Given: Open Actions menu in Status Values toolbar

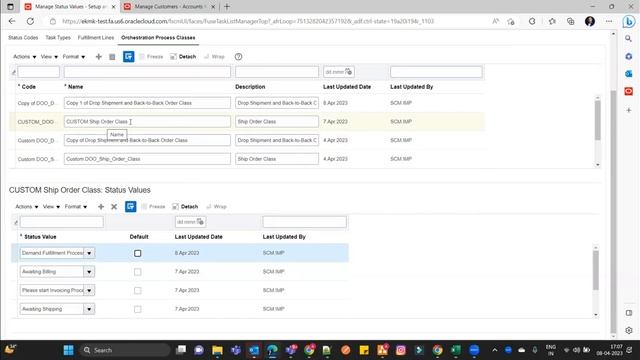Looking at the screenshot, I should pyautogui.click(x=27, y=207).
